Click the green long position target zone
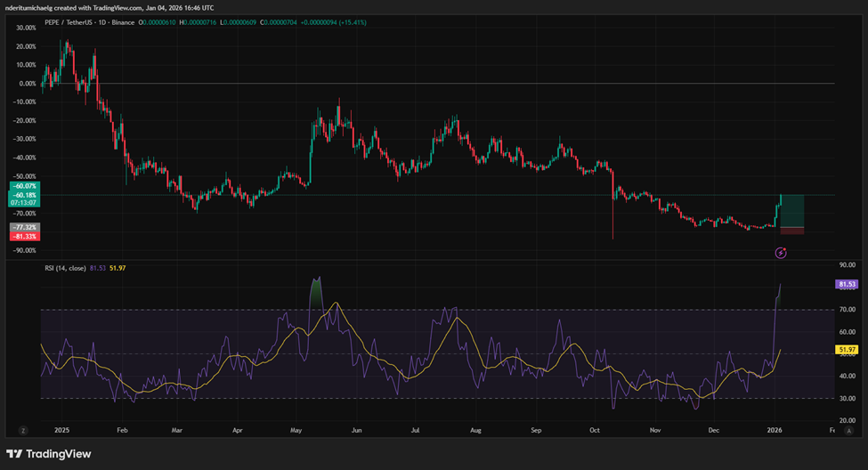This screenshot has width=868, height=470. [x=792, y=210]
